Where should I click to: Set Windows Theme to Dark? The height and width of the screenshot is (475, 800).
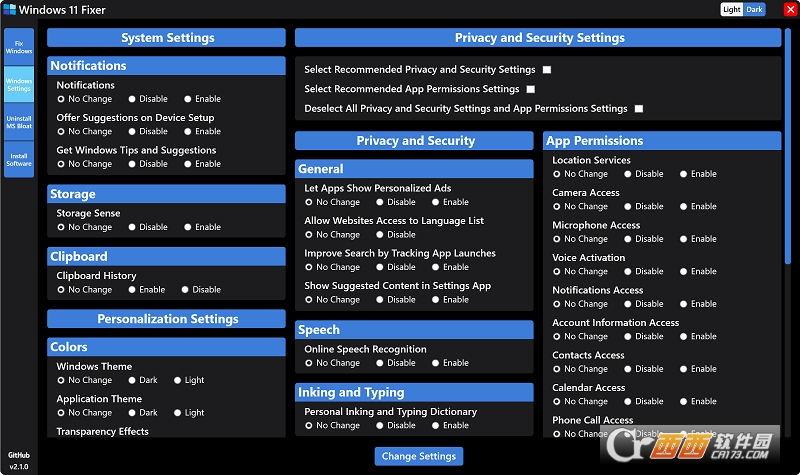(132, 380)
